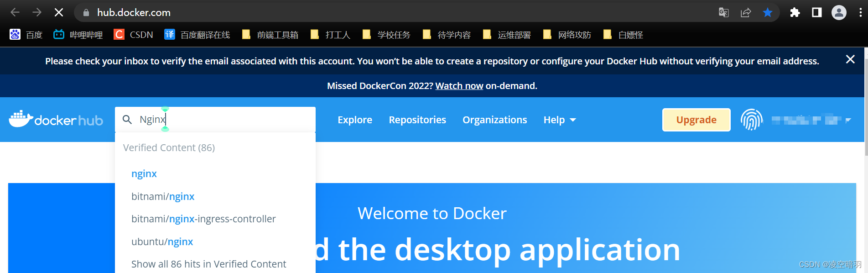
Task: Open the CSDN bookmark
Action: coord(134,35)
